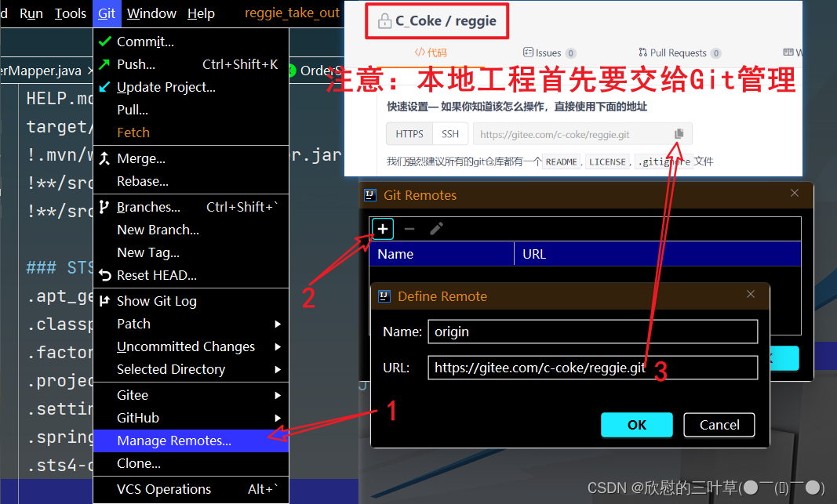Copy the Gitee repository URL icon
Viewport: 837px width, 504px height.
click(679, 134)
